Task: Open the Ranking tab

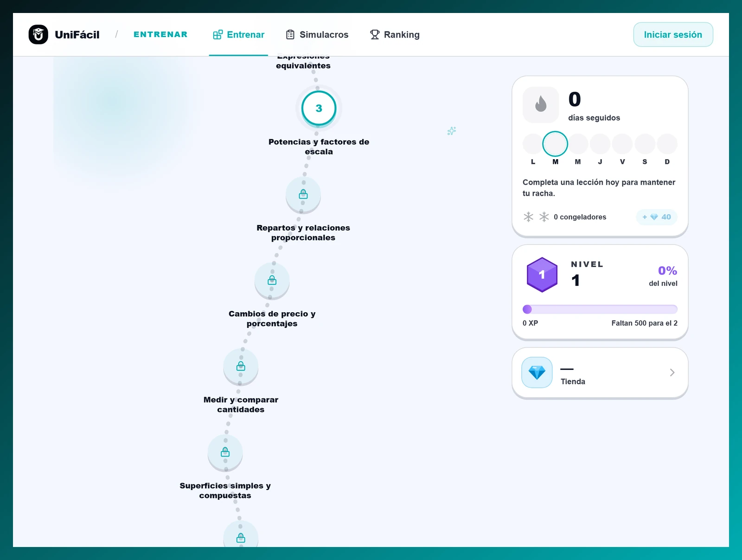Action: point(395,35)
